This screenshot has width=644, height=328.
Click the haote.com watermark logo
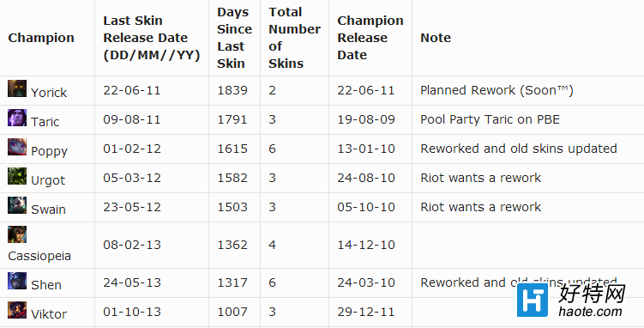571,300
